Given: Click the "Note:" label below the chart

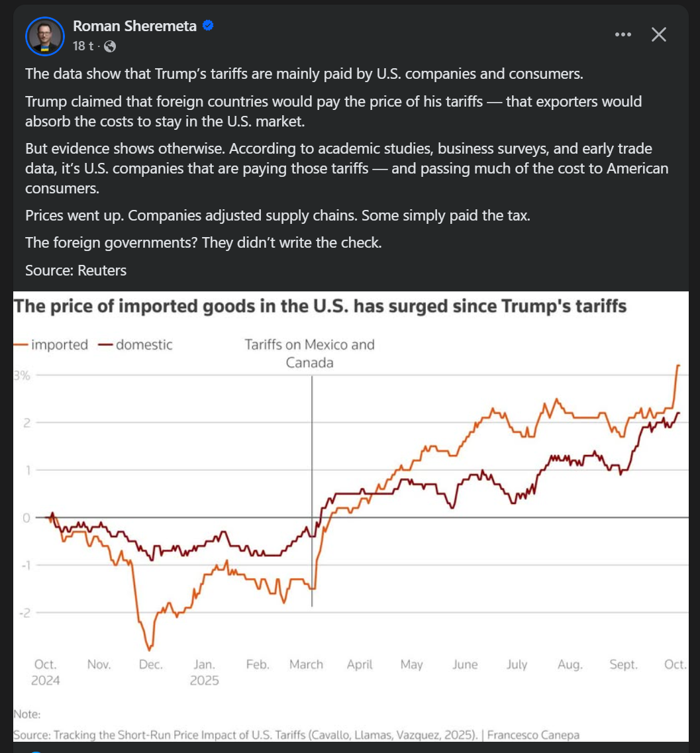Looking at the screenshot, I should 26,715.
